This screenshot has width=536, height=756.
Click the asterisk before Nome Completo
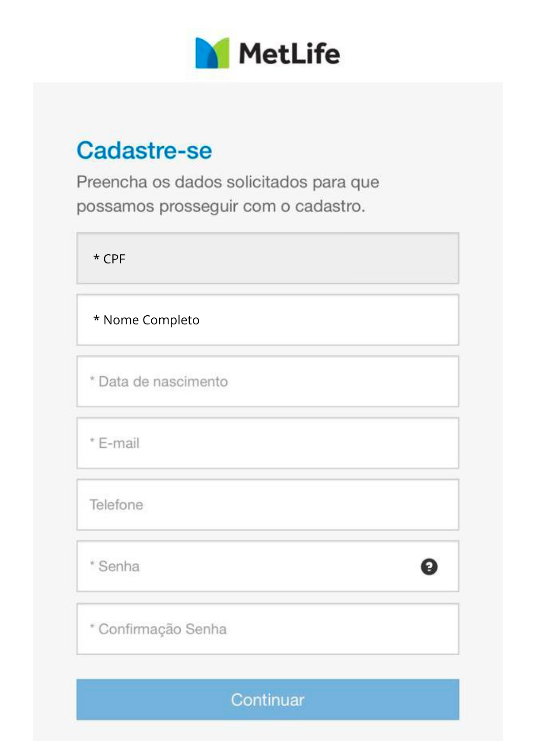(x=96, y=319)
